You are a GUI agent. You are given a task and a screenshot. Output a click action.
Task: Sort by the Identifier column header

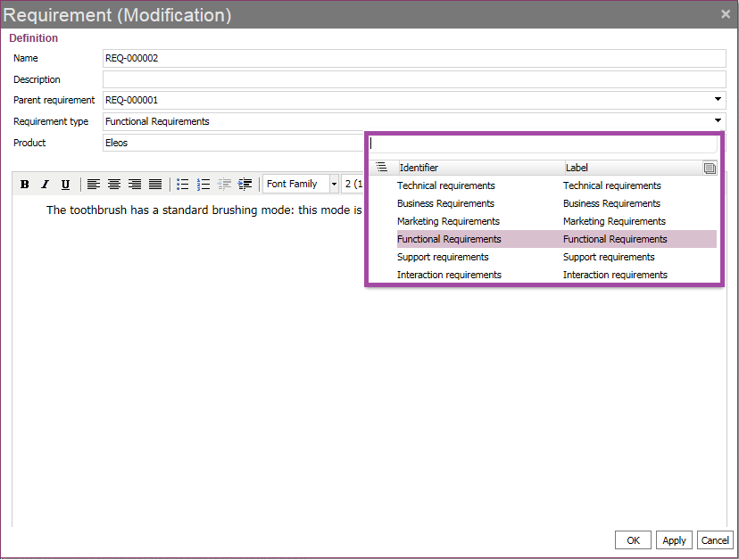click(481, 168)
